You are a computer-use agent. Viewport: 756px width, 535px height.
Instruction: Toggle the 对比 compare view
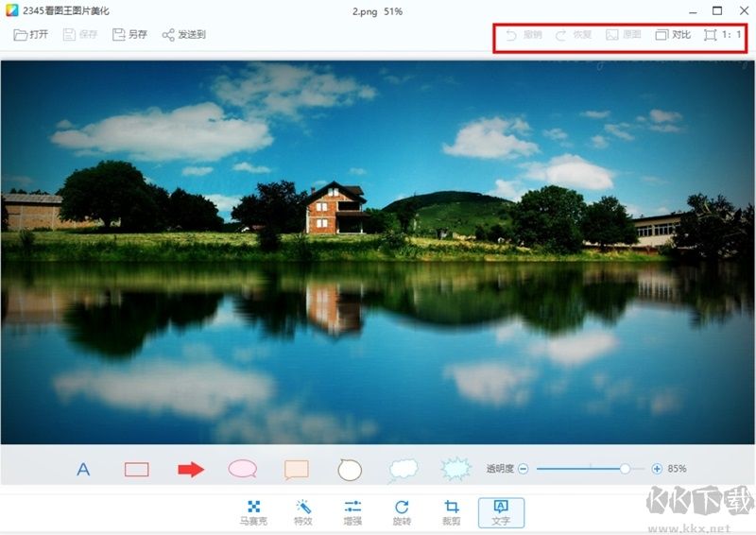click(673, 35)
